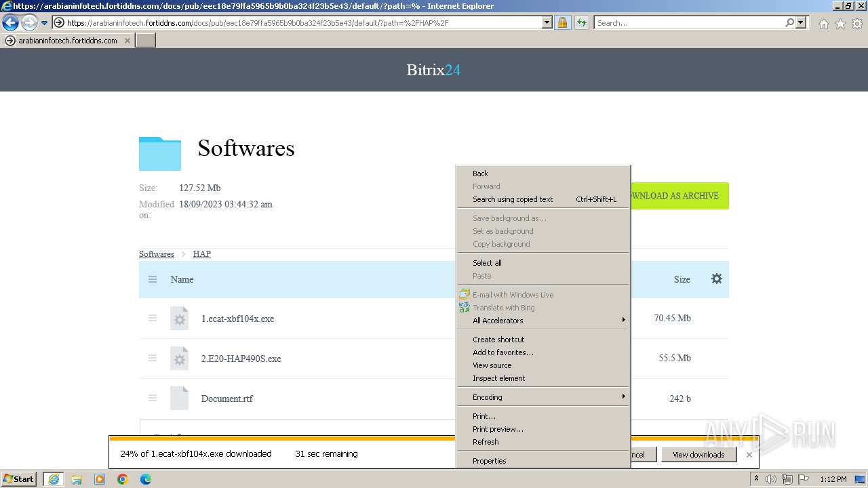The width and height of the screenshot is (868, 488).
Task: Click into the Search… input field
Action: 689,22
